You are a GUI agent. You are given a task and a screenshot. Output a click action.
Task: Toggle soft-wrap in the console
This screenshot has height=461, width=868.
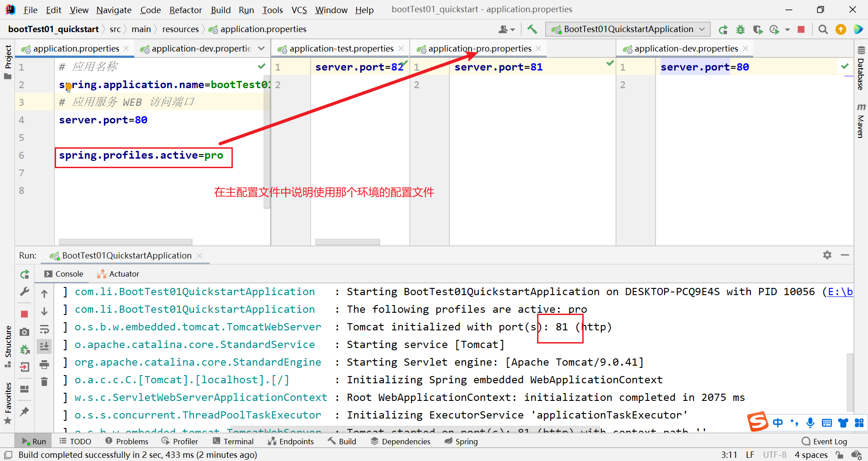(x=44, y=329)
